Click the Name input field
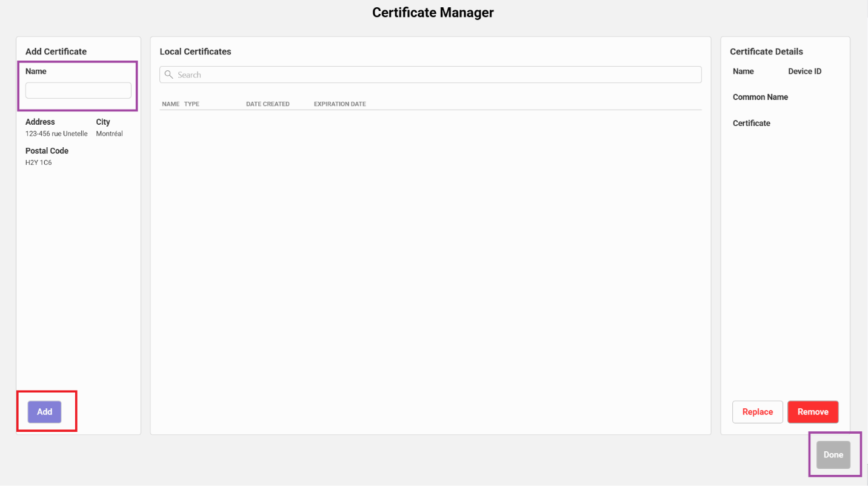 pos(78,90)
